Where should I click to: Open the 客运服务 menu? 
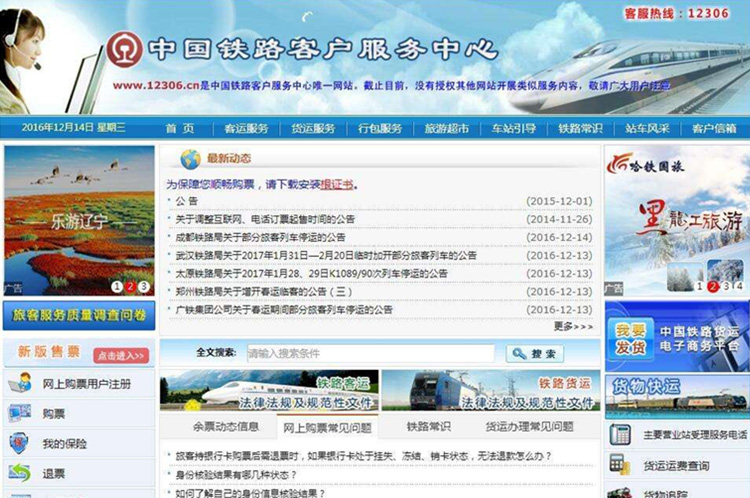[x=246, y=128]
